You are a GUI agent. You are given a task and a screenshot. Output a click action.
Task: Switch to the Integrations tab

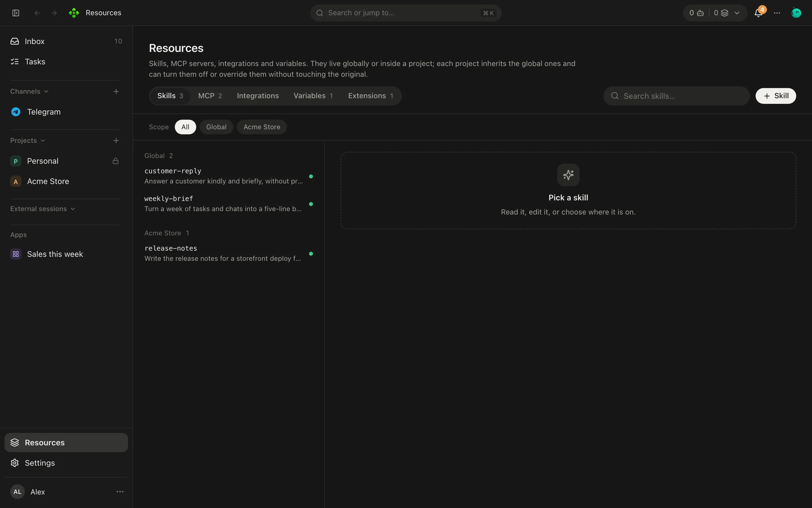pos(258,96)
